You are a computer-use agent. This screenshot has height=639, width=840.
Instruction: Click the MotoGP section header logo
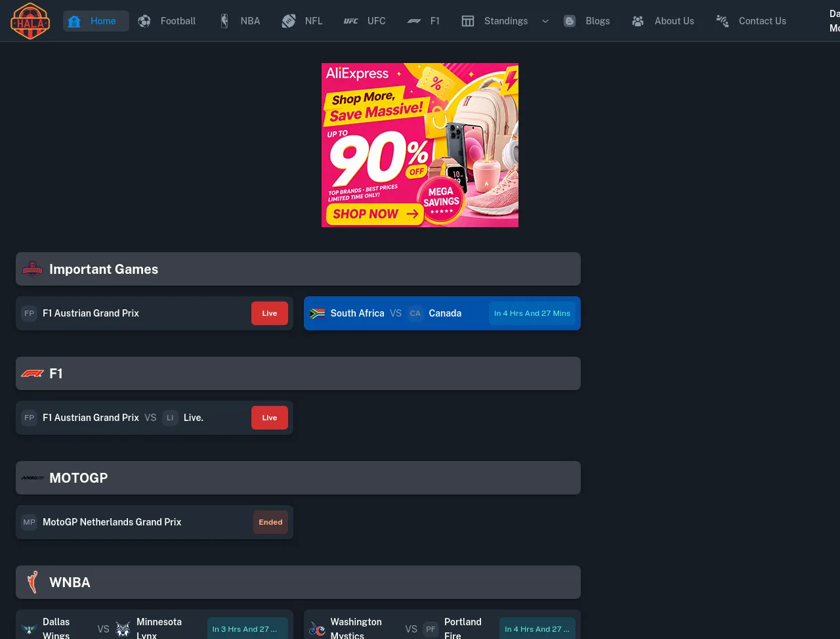click(32, 478)
